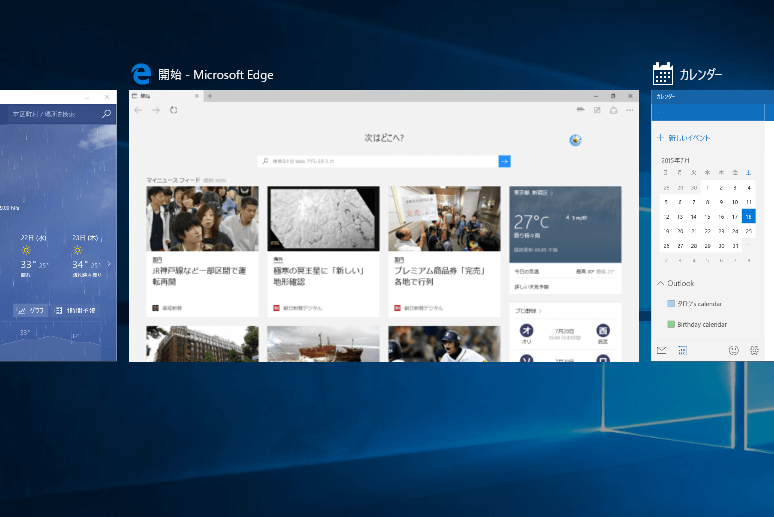Click the baseball player news thumbnail
774x517 pixels.
coord(444,344)
